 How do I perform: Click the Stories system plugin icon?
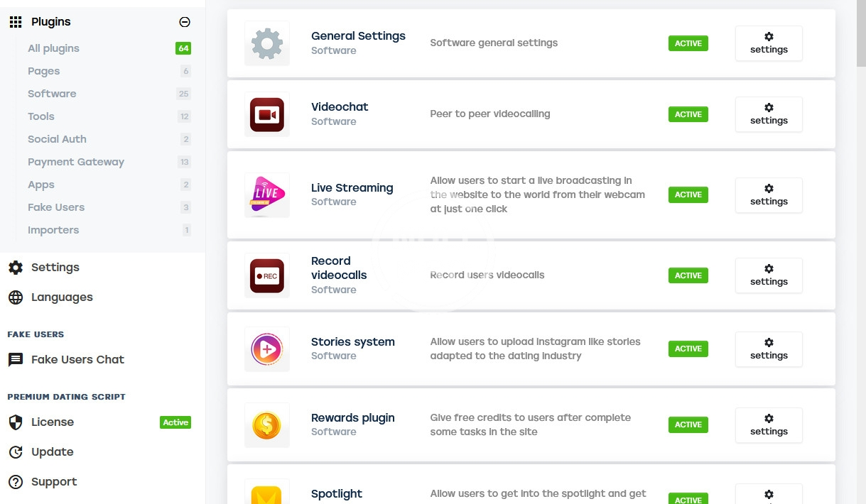[267, 349]
